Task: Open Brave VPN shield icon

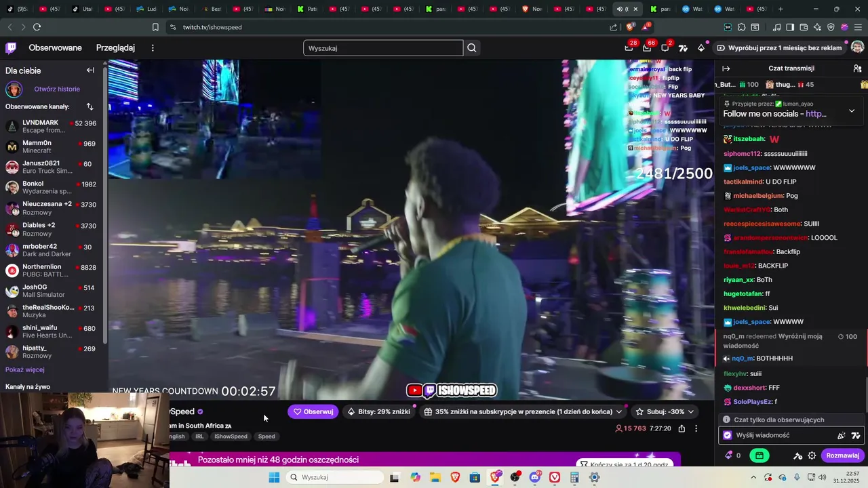Action: coord(831,27)
